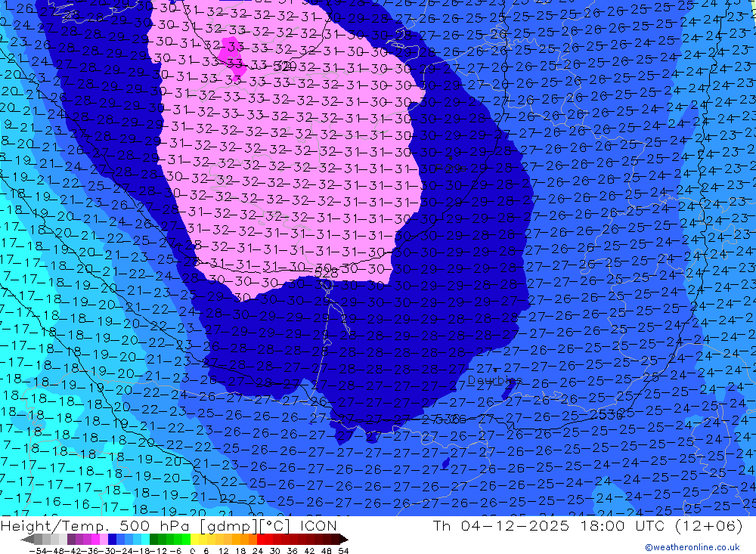
Task: Click the left gray arrow of color legend
Action: [x=27, y=539]
